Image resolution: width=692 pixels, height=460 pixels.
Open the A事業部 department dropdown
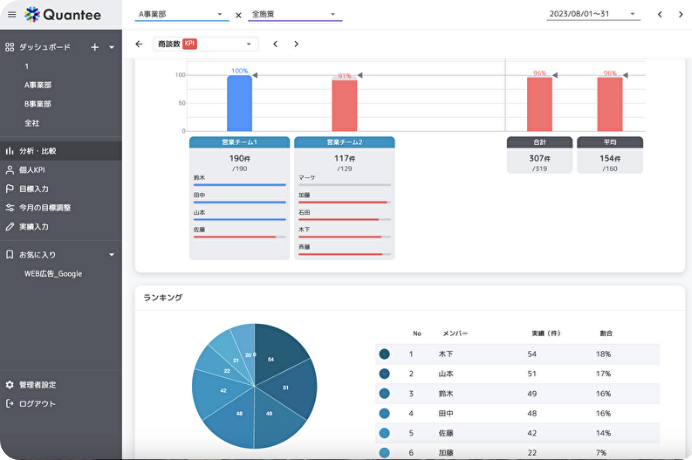pyautogui.click(x=180, y=15)
